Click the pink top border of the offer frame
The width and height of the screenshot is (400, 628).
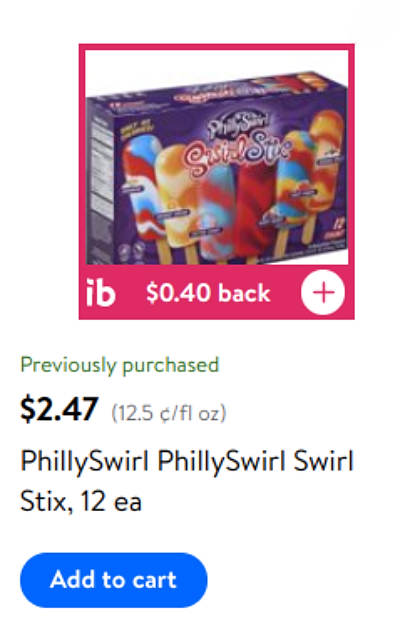coord(217,47)
